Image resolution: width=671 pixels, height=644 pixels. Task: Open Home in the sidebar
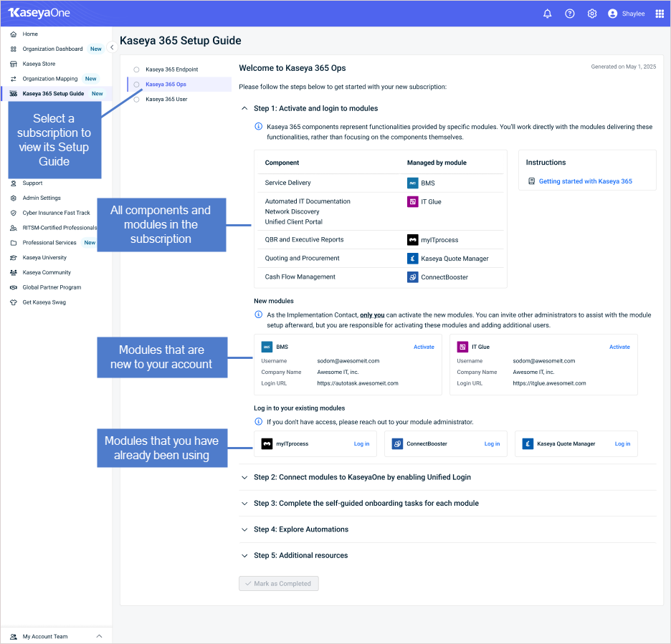tap(30, 34)
